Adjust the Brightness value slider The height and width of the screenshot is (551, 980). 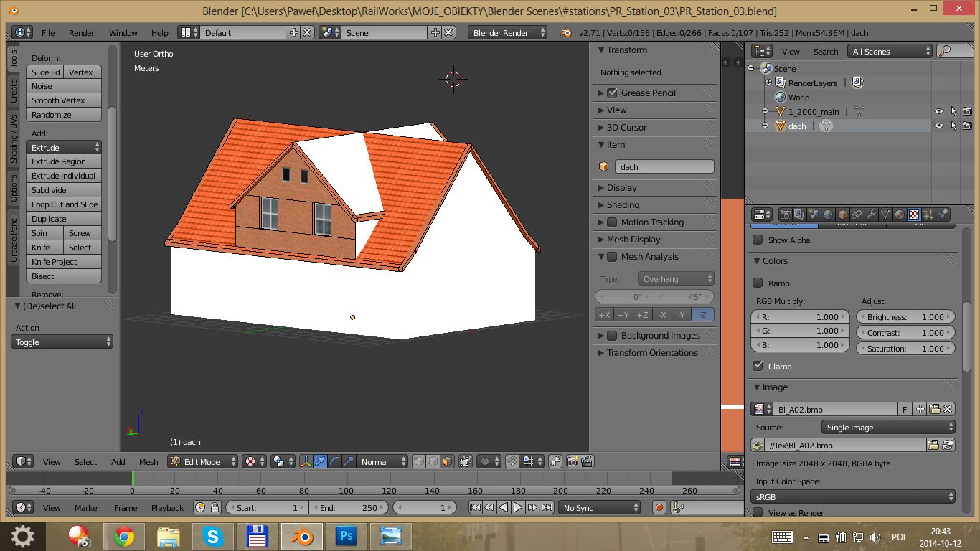point(905,317)
